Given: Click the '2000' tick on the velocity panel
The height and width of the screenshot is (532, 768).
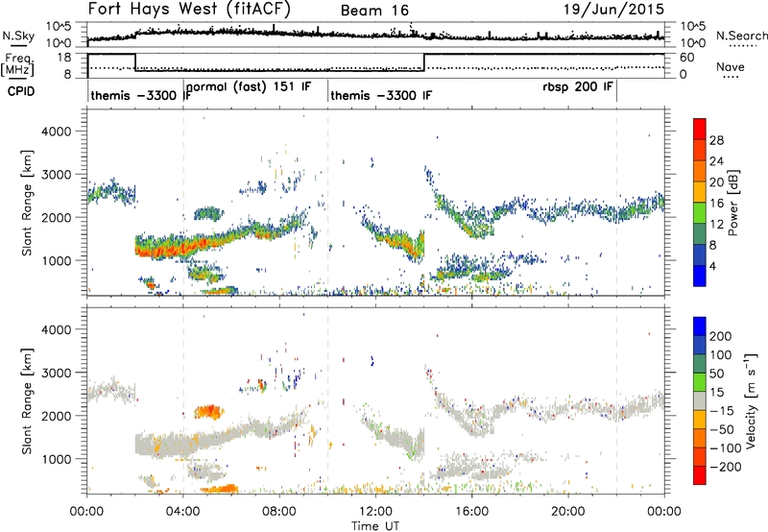Looking at the screenshot, I should (x=56, y=416).
